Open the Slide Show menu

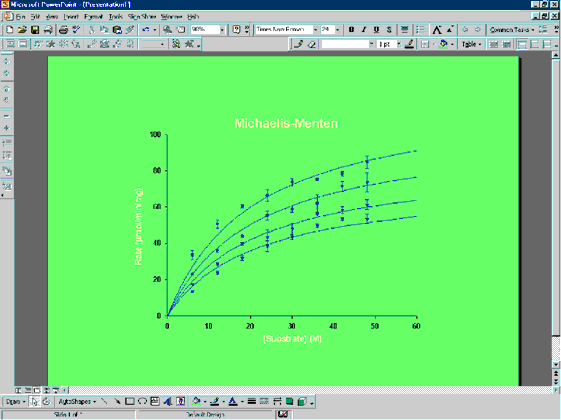(x=142, y=16)
